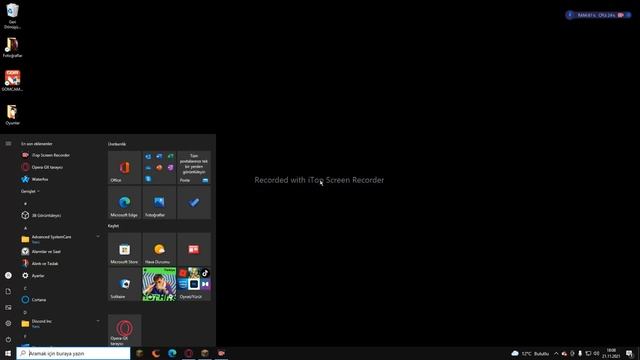Screen dimensions: 640x360
Task: Focus the taskbar search box
Action: pyautogui.click(x=73, y=353)
